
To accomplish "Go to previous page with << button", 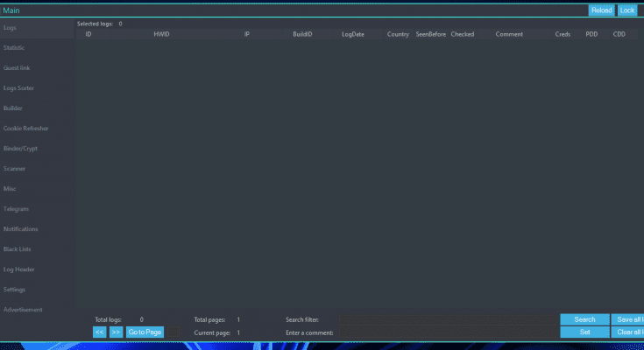I will [99, 332].
